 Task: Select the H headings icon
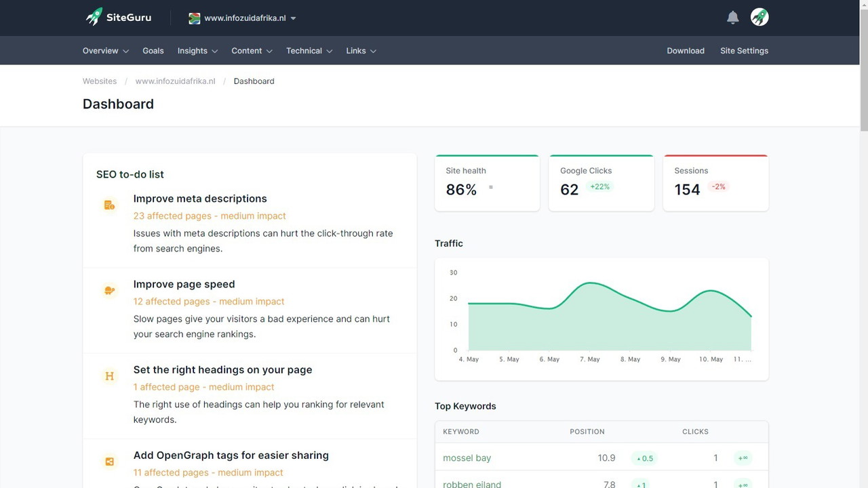click(x=109, y=375)
